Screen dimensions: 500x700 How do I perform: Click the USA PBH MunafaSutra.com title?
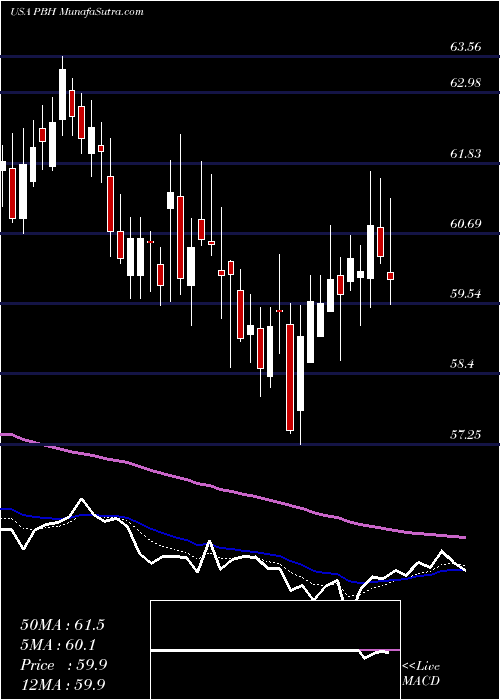pyautogui.click(x=77, y=12)
